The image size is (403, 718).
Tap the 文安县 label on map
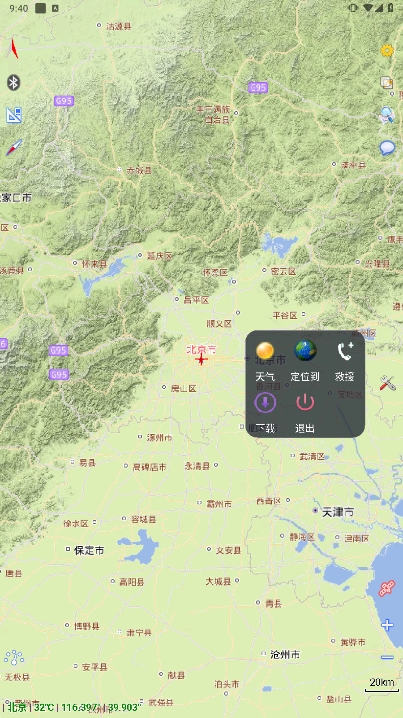(x=229, y=550)
